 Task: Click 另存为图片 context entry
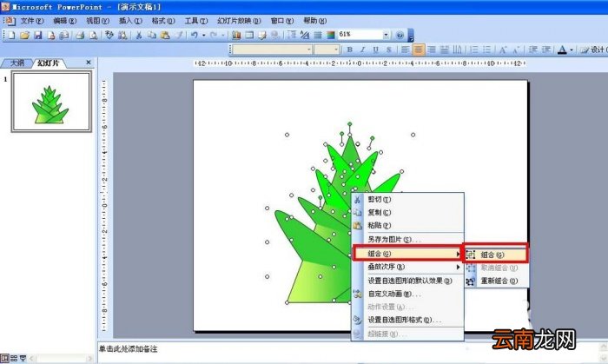pyautogui.click(x=408, y=240)
